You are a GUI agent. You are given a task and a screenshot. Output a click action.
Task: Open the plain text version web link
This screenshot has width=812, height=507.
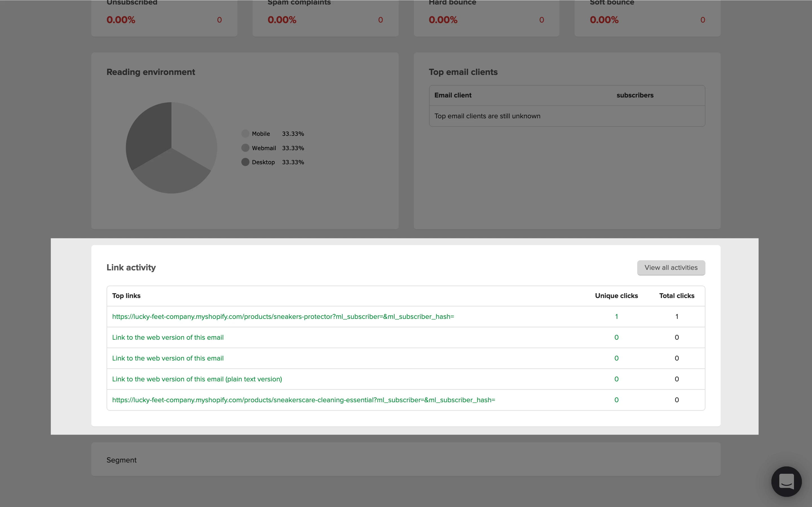pos(197,379)
